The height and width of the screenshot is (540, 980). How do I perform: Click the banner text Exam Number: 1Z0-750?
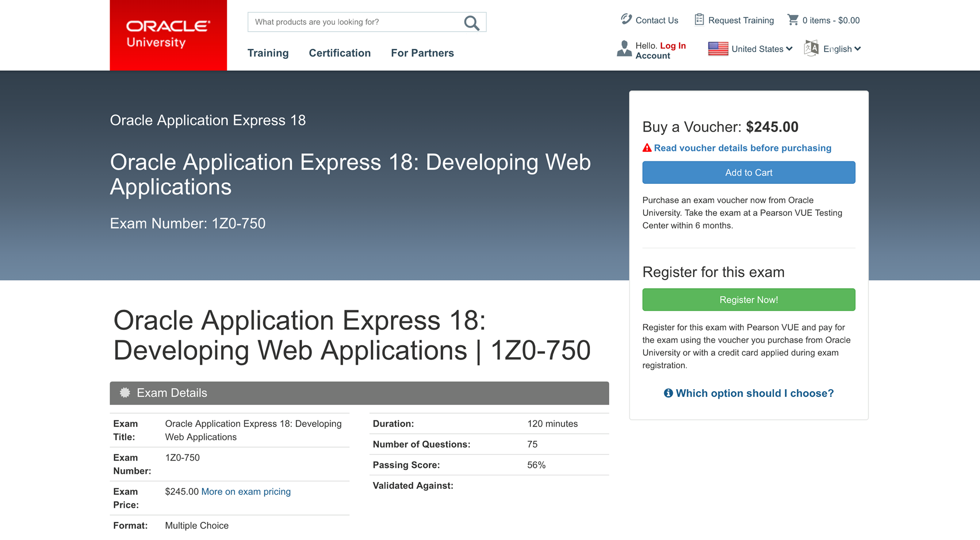188,224
